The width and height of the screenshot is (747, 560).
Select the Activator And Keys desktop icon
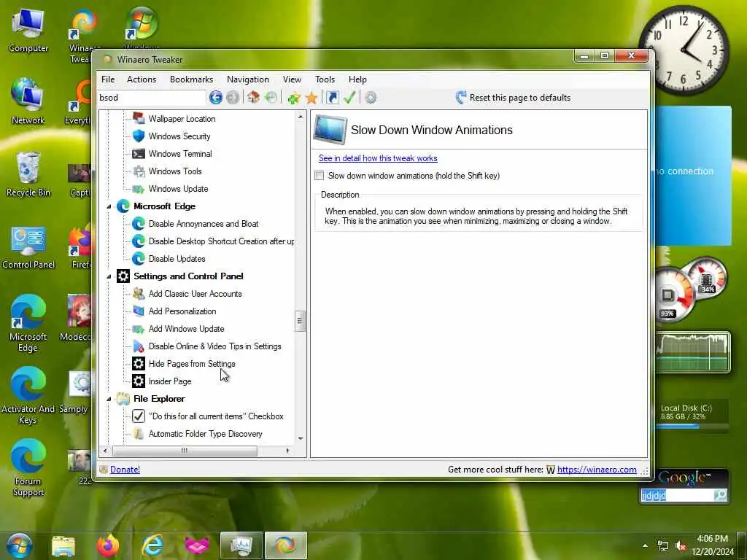(x=28, y=396)
